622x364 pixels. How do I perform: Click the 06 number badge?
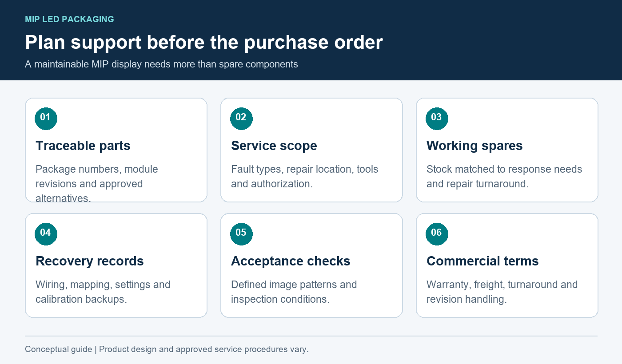(x=437, y=234)
